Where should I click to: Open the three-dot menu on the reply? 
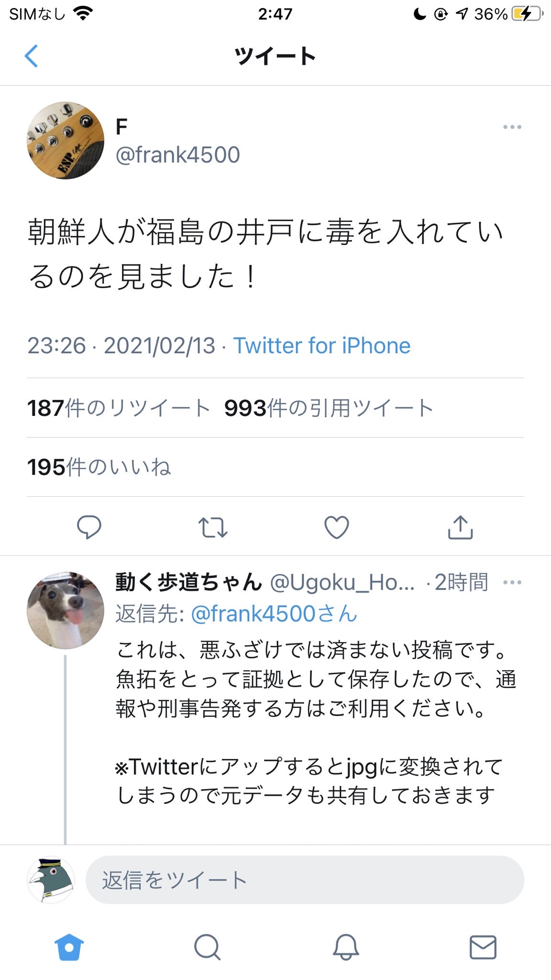(x=512, y=583)
